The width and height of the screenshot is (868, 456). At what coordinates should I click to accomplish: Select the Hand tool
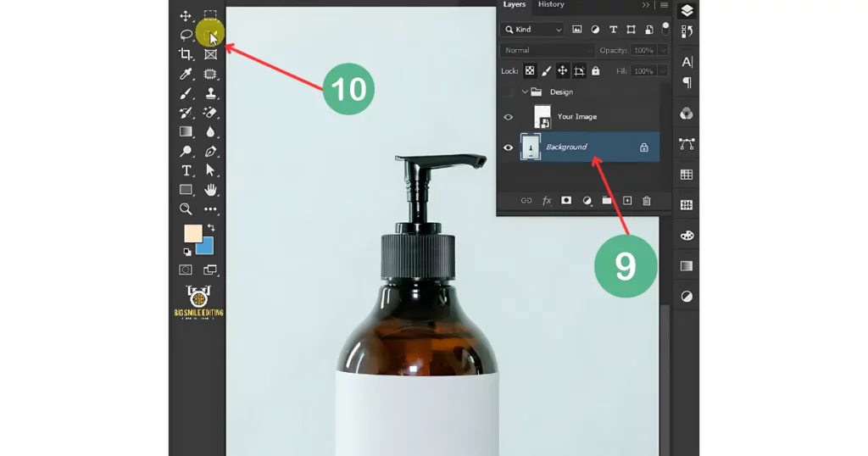pos(210,190)
